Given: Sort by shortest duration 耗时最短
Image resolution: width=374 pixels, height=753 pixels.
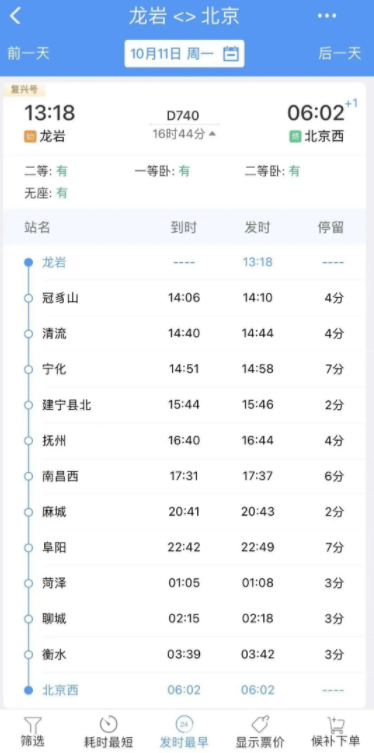Looking at the screenshot, I should point(109,732).
